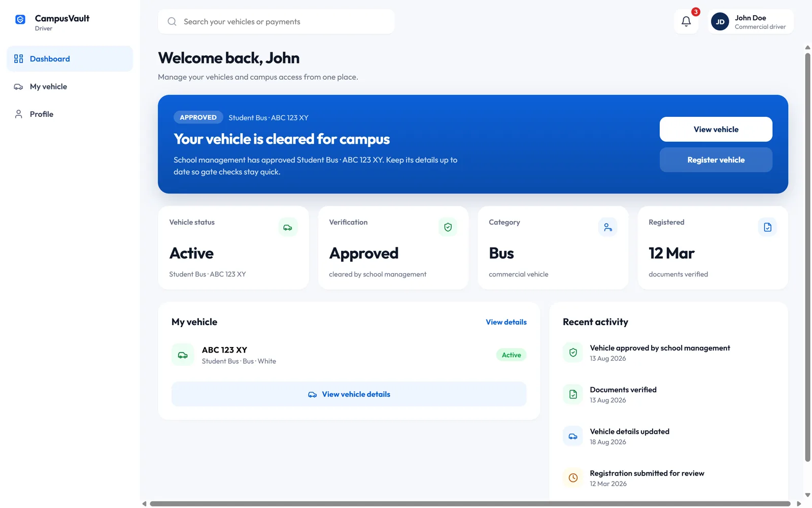Click the Dashboard grid icon in sidebar
Image resolution: width=812 pixels, height=508 pixels.
(19, 59)
